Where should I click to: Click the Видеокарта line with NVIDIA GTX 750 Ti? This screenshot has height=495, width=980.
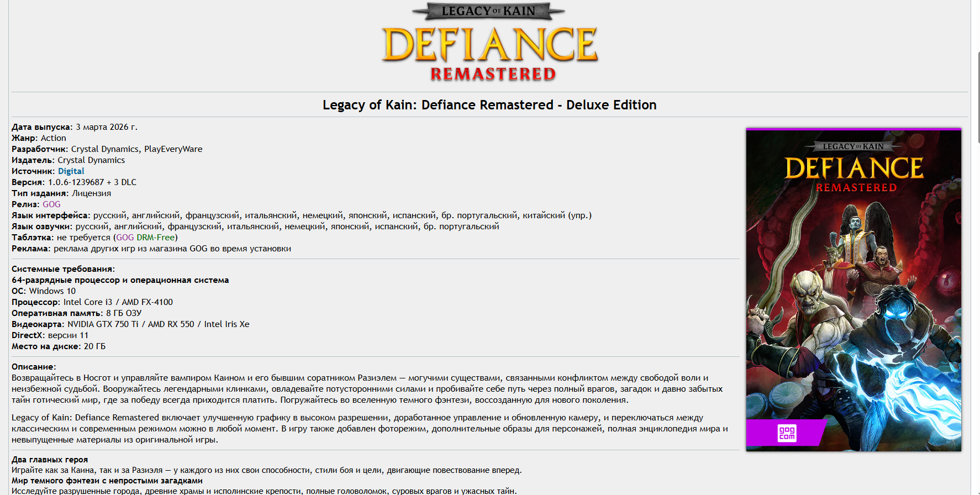point(130,324)
